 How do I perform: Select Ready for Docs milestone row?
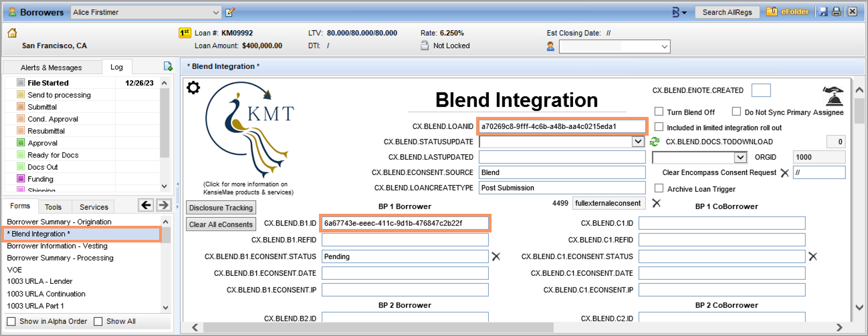[x=82, y=155]
